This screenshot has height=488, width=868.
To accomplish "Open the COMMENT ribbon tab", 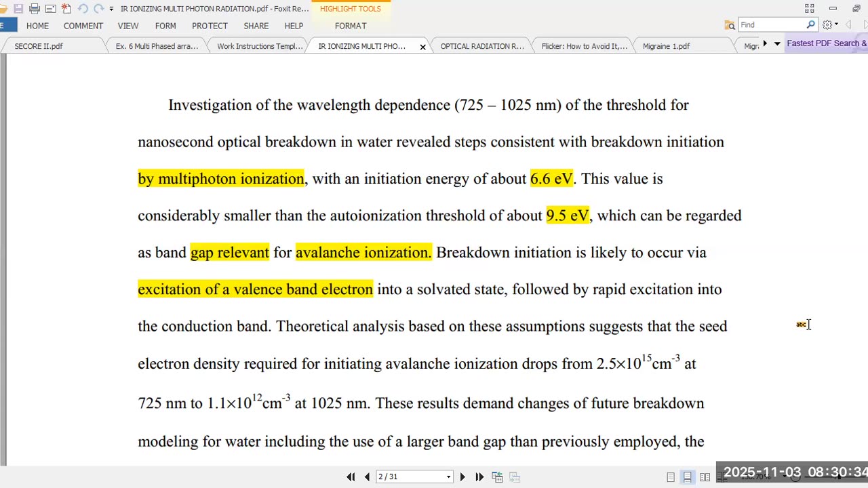I will click(83, 26).
